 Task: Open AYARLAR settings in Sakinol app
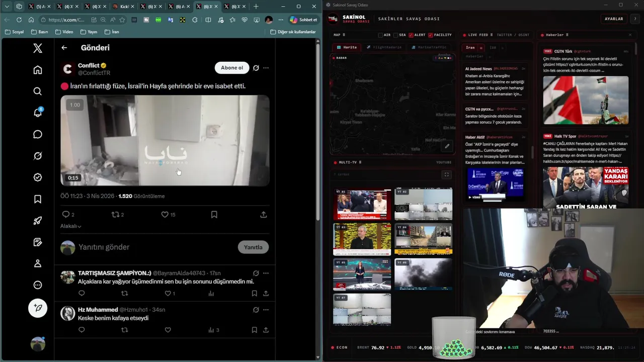[614, 19]
